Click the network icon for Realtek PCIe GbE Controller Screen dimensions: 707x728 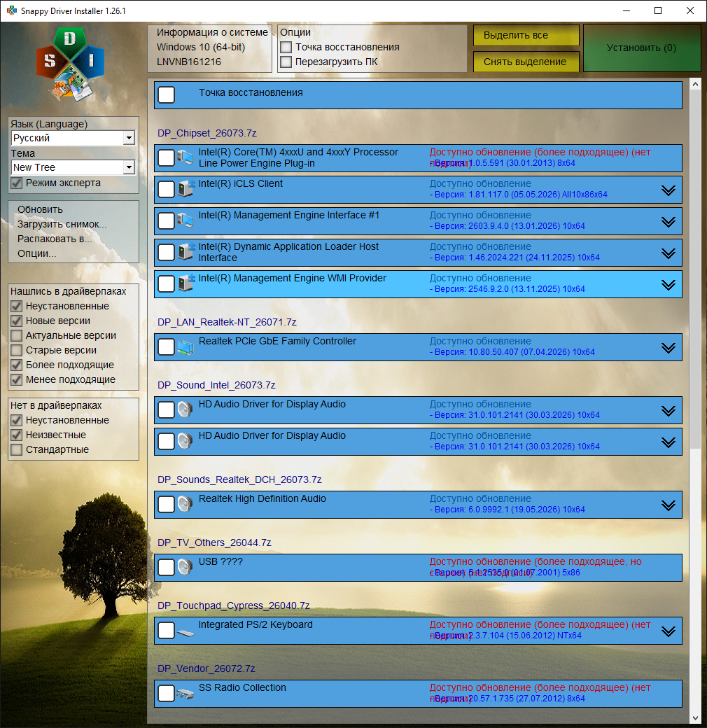click(185, 346)
